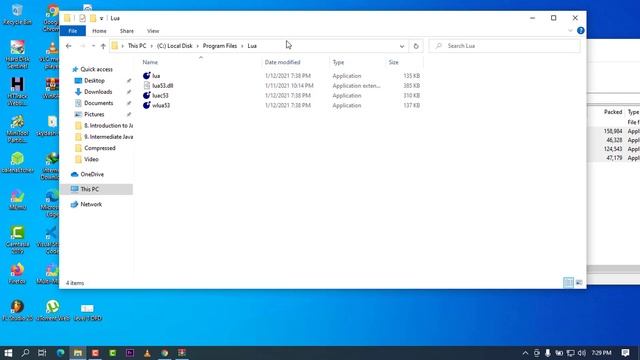Open Documents in the navigation pane
This screenshot has width=640, height=360.
[98, 103]
